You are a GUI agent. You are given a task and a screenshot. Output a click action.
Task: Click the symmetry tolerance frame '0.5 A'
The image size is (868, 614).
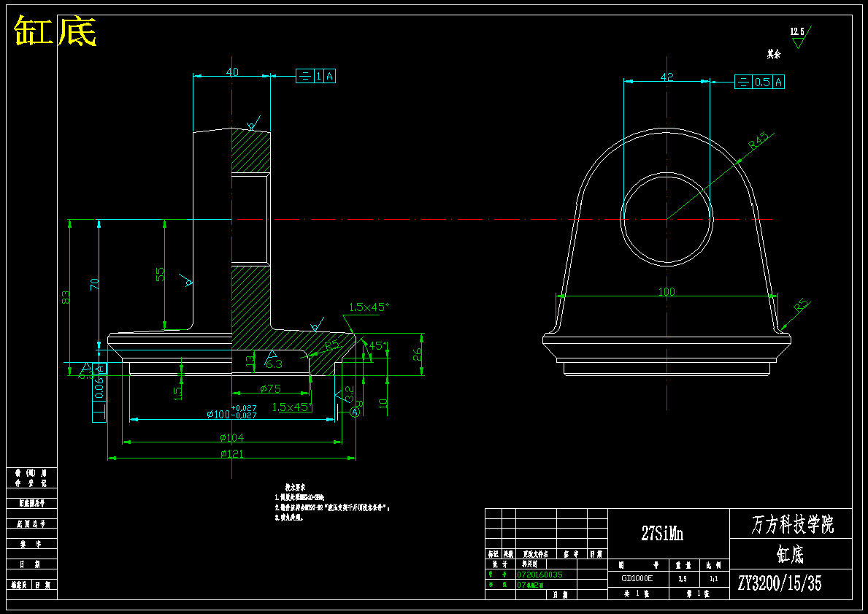[759, 82]
